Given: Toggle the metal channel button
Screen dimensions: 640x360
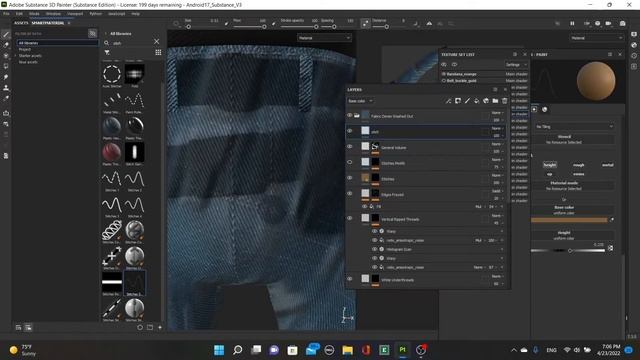Looking at the screenshot, I should click(607, 165).
